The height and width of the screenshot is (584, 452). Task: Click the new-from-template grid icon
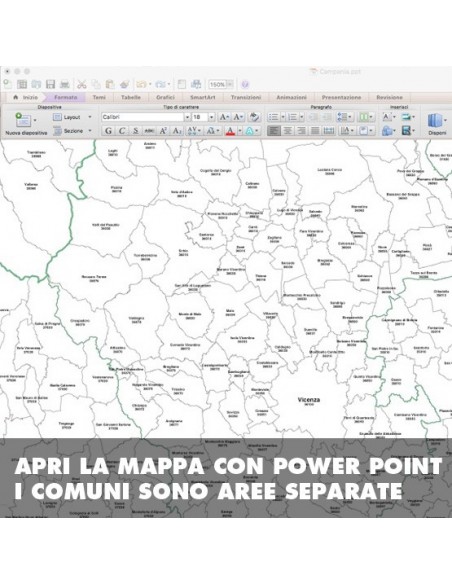pos(22,84)
